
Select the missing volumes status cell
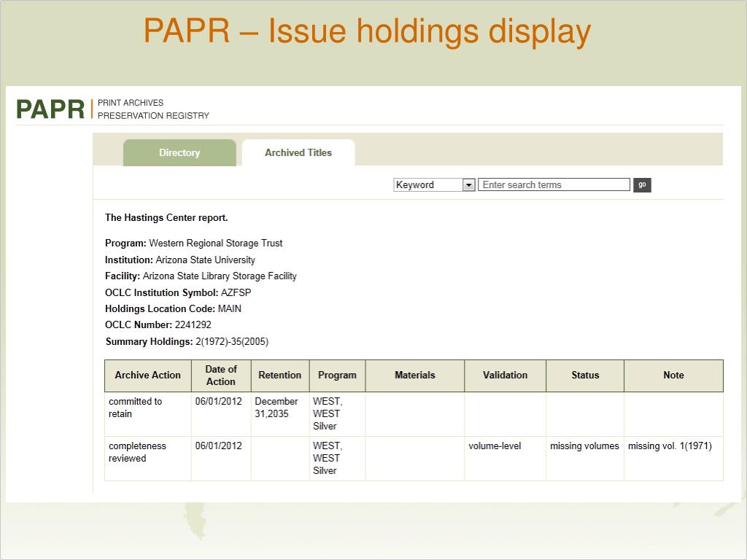585,458
